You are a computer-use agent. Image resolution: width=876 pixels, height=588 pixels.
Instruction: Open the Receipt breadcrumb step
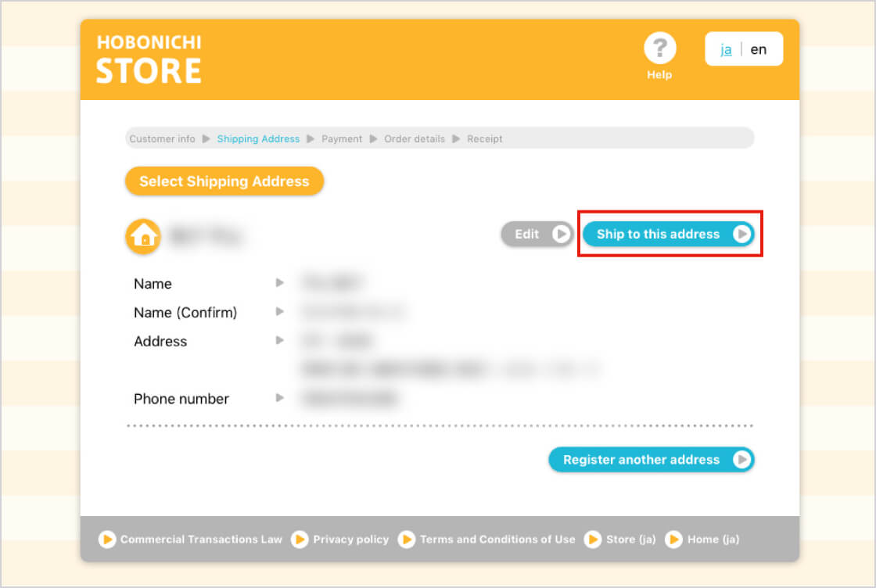485,139
